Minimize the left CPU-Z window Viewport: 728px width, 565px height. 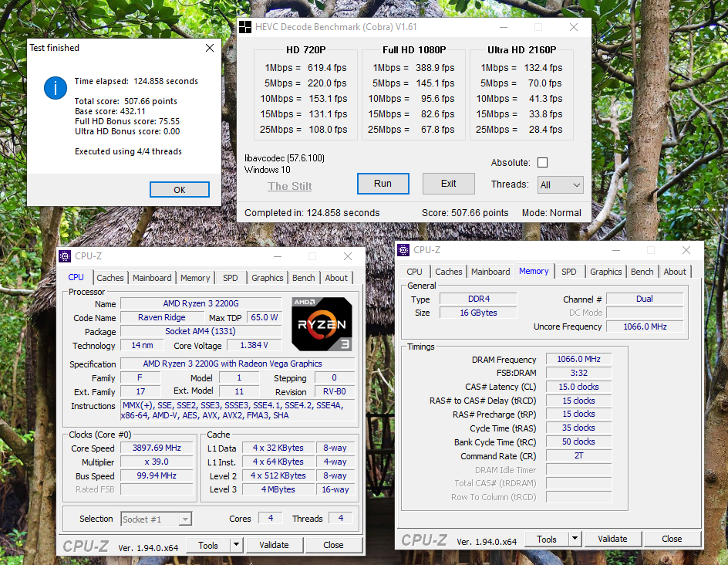[x=278, y=256]
